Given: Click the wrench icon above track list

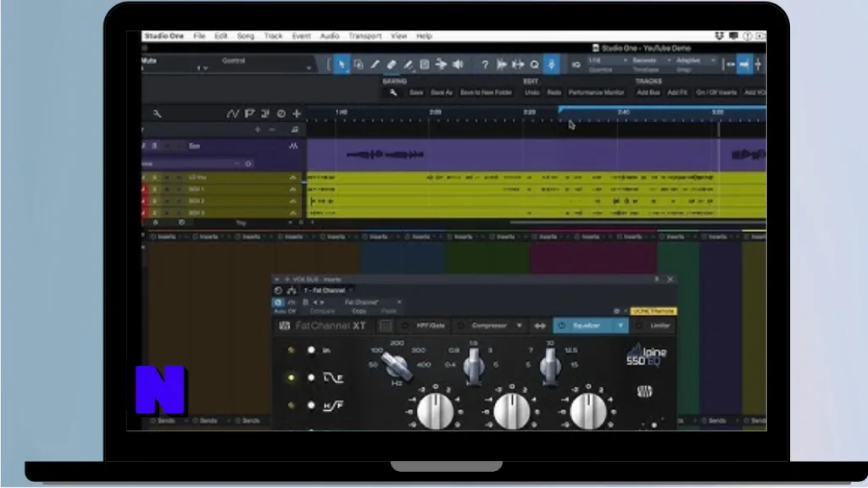Looking at the screenshot, I should point(157,114).
